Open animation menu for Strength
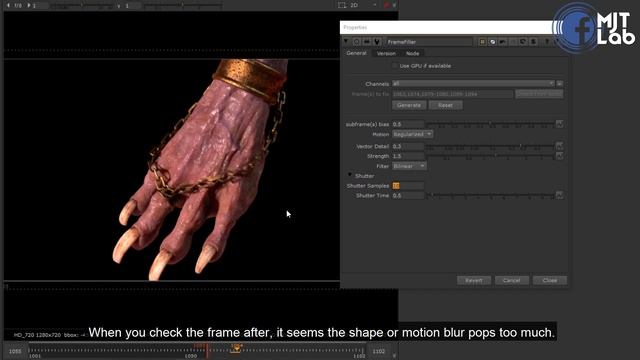This screenshot has height=360, width=640. [x=560, y=156]
